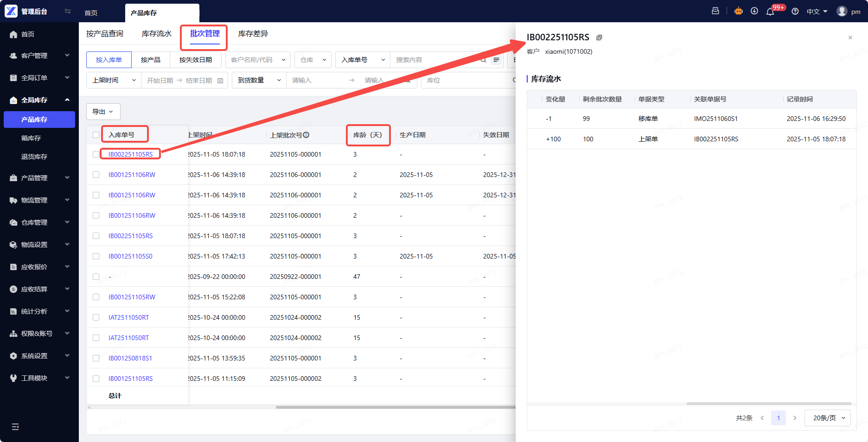Select the 按失效日期 view option

tap(196, 60)
